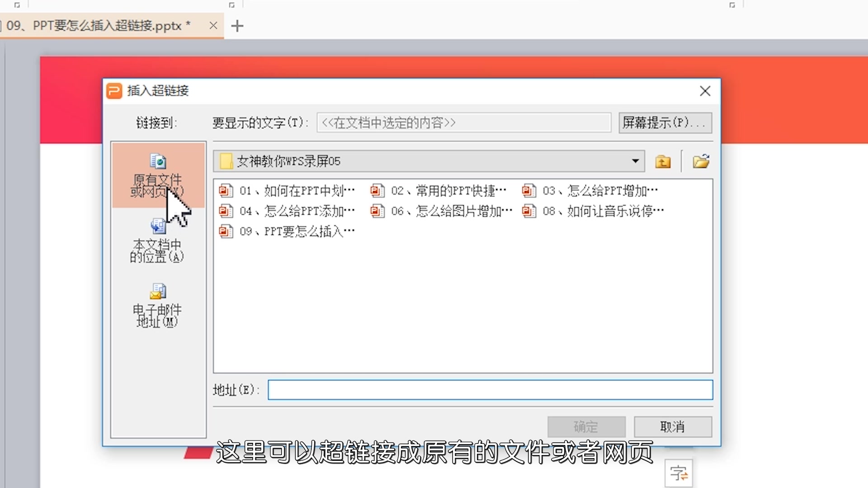Click the "要显示的文字(T)" text field

coord(462,122)
